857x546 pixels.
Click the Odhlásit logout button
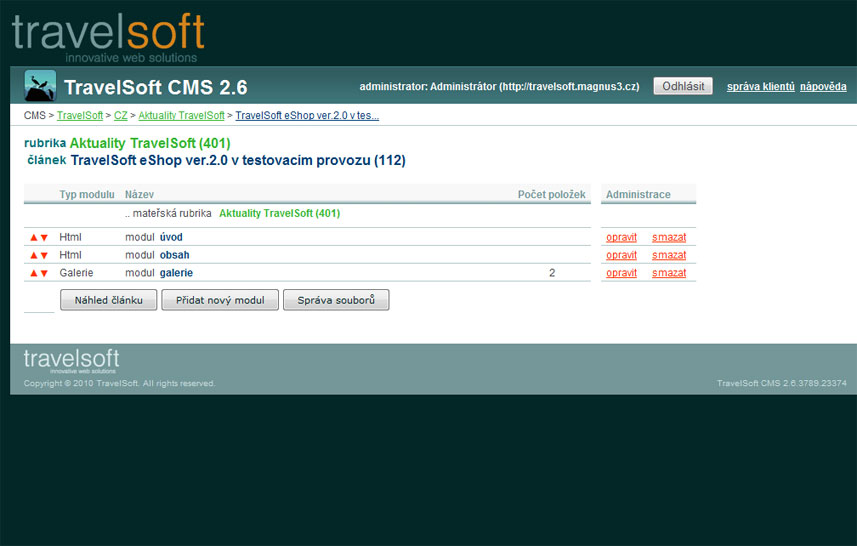tap(683, 86)
